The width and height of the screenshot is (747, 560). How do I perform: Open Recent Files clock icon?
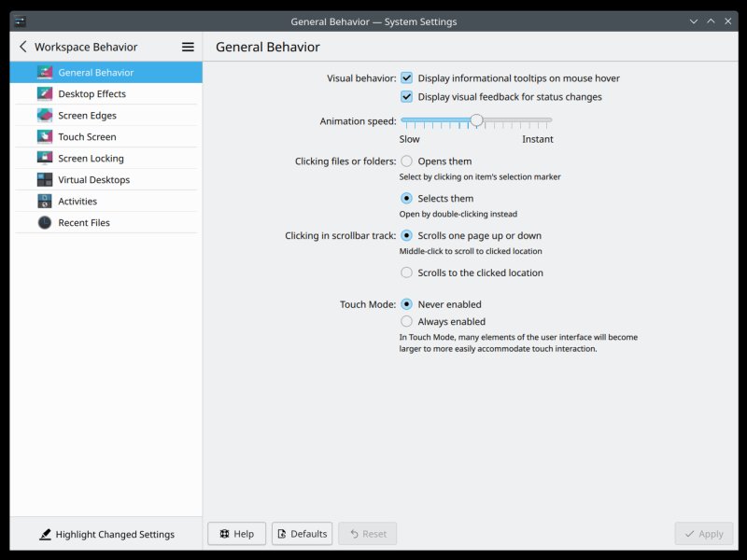45,223
